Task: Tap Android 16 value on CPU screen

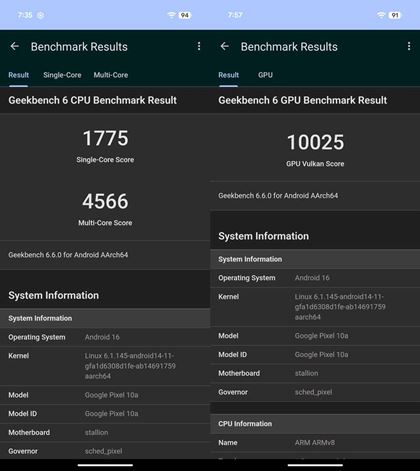Action: point(102,337)
